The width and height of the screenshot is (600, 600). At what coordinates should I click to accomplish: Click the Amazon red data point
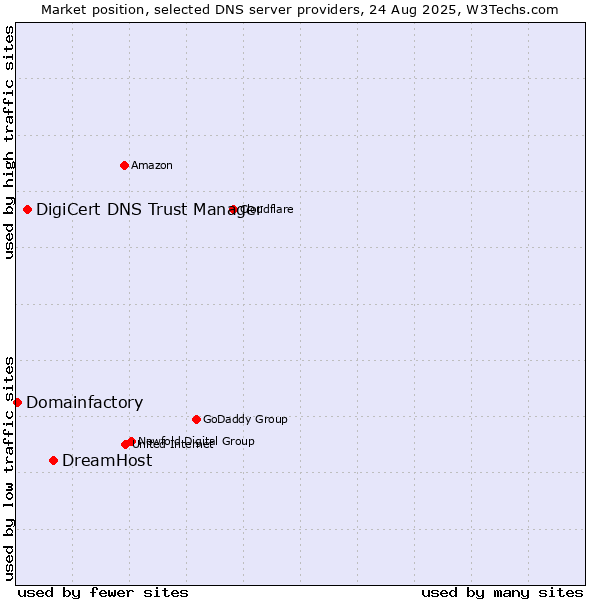pos(124,166)
